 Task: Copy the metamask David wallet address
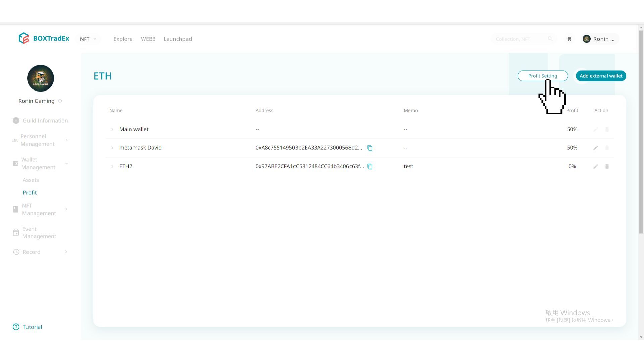pyautogui.click(x=370, y=148)
